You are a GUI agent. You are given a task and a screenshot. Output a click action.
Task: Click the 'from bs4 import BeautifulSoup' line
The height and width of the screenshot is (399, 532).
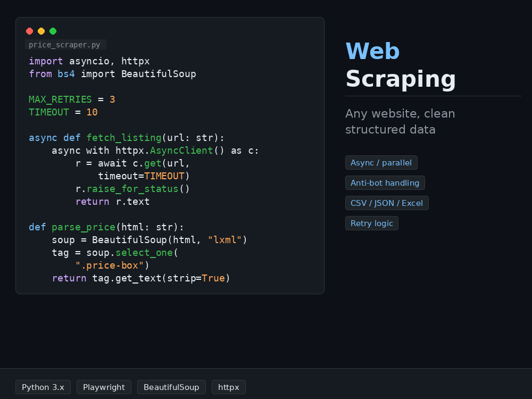(x=112, y=74)
